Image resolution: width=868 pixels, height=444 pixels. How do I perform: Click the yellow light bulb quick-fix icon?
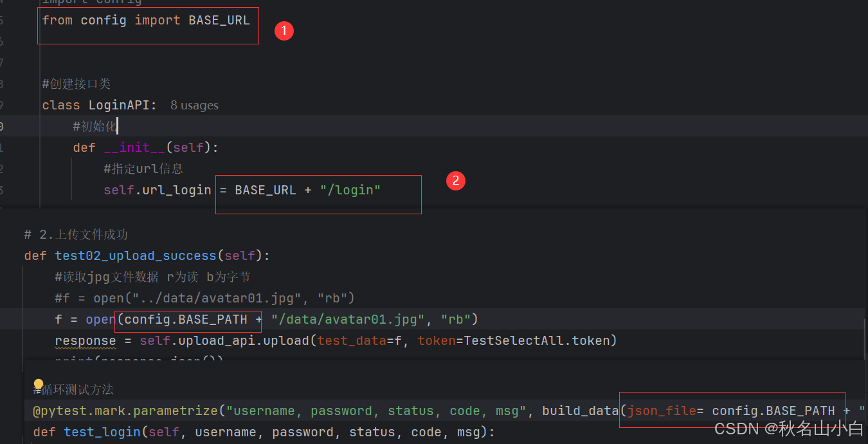click(x=38, y=384)
